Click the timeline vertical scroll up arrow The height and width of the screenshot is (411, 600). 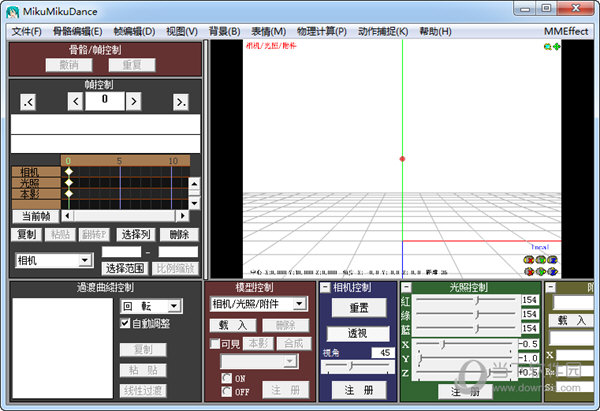coord(194,184)
